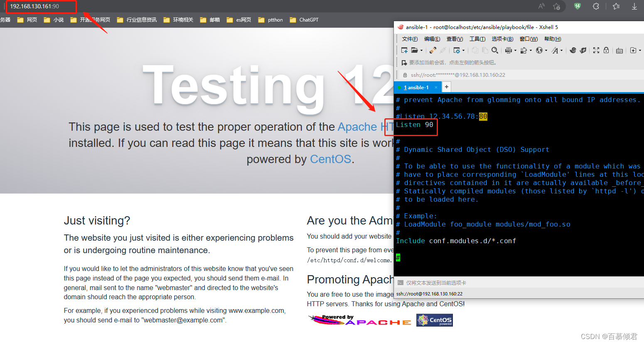Image resolution: width=644 pixels, height=344 pixels.
Task: Open browser favorites list icon
Action: point(616,6)
